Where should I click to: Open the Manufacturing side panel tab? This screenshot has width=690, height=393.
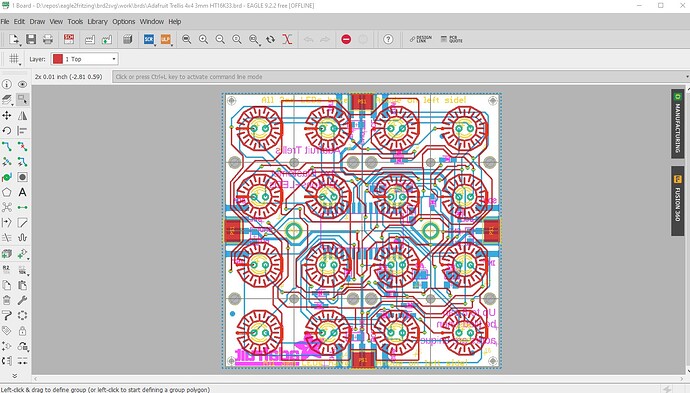678,124
